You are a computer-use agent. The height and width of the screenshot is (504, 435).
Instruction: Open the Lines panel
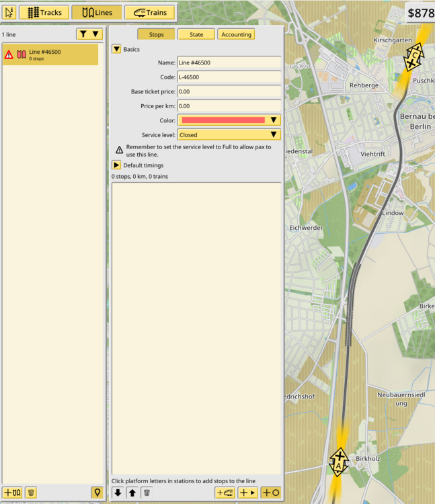(97, 13)
